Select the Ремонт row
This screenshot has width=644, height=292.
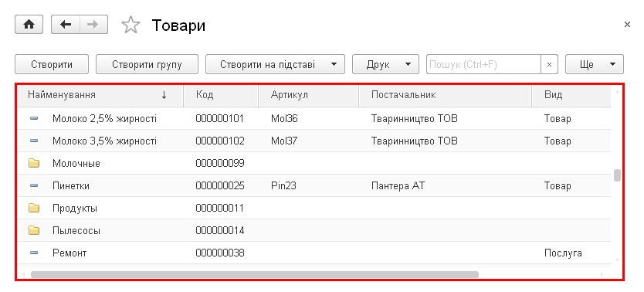(314, 253)
